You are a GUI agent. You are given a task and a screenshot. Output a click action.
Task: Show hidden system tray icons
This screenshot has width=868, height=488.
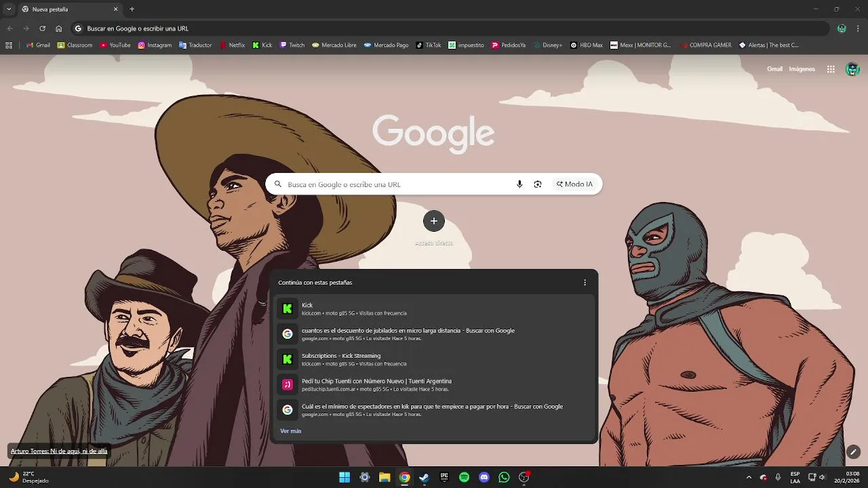[749, 477]
